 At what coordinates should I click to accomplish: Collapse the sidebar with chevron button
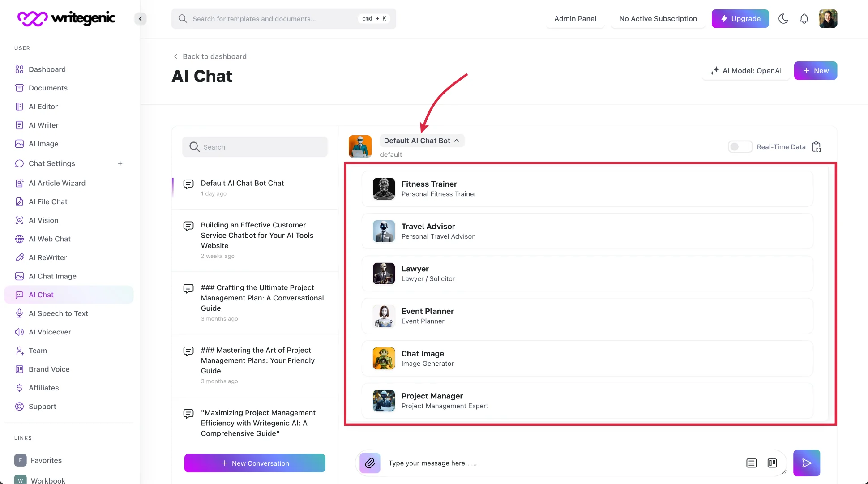140,19
